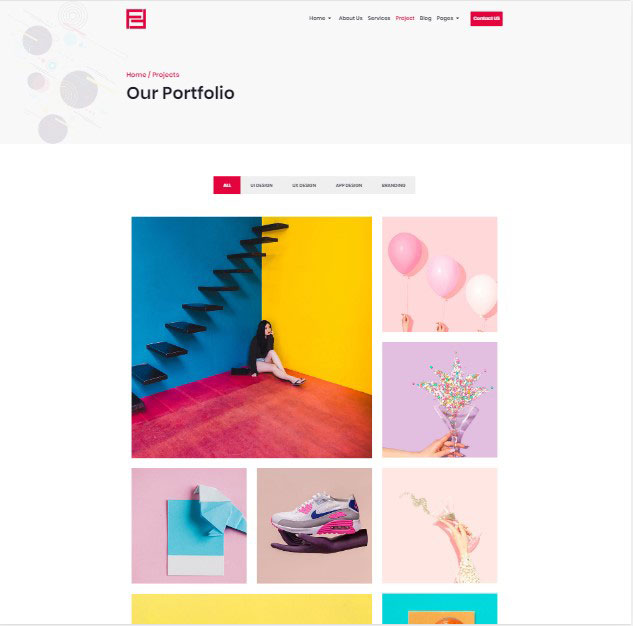Image resolution: width=633 pixels, height=626 pixels.
Task: Filter portfolio by App Design
Action: [x=349, y=185]
